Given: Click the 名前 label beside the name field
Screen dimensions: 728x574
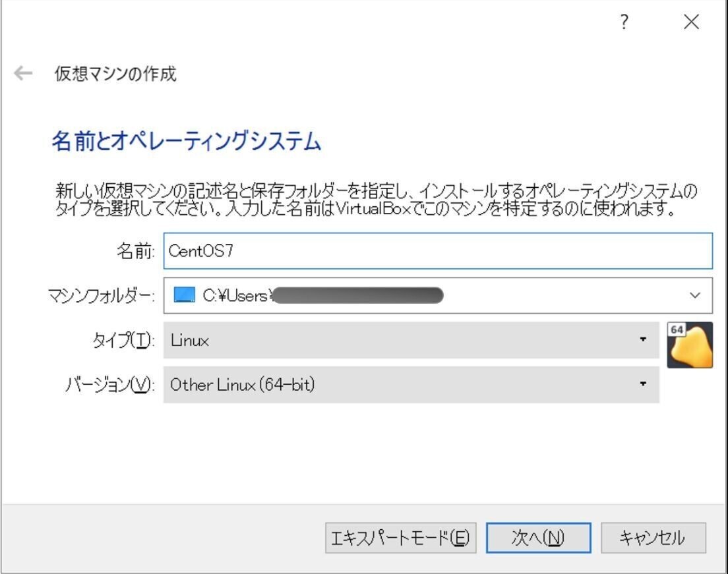Looking at the screenshot, I should click(x=136, y=251).
